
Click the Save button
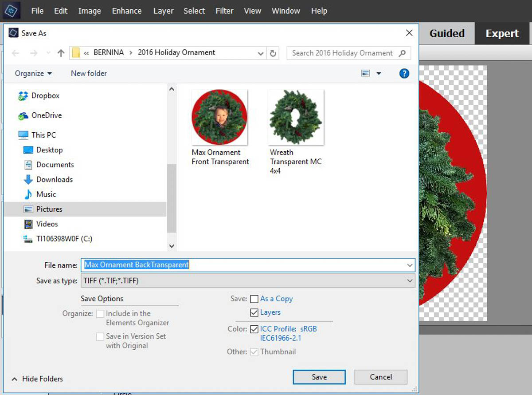(319, 377)
